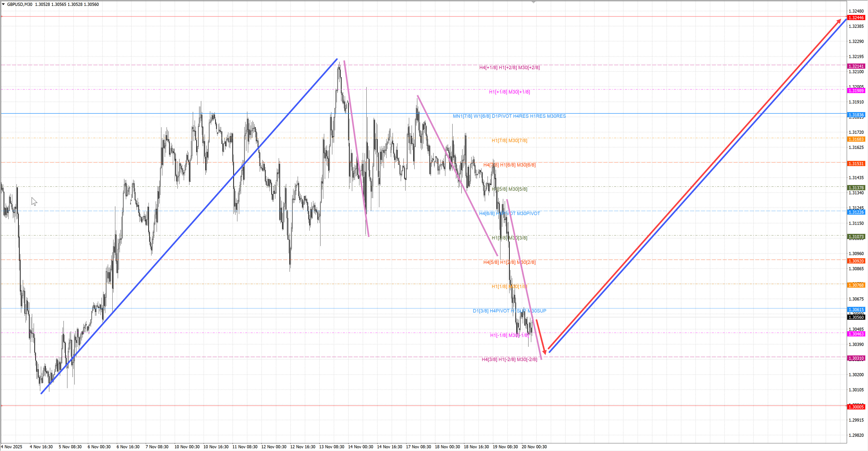
Task: Click the H4[+1/8] H1[+2/8] M30[+2/8] label
Action: pyautogui.click(x=509, y=68)
